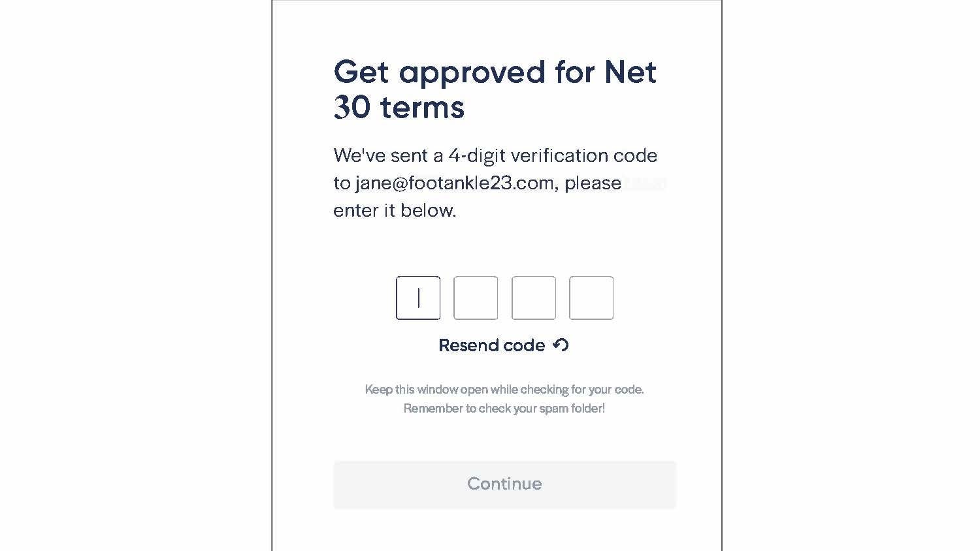
Task: Click the Continue button
Action: click(504, 484)
